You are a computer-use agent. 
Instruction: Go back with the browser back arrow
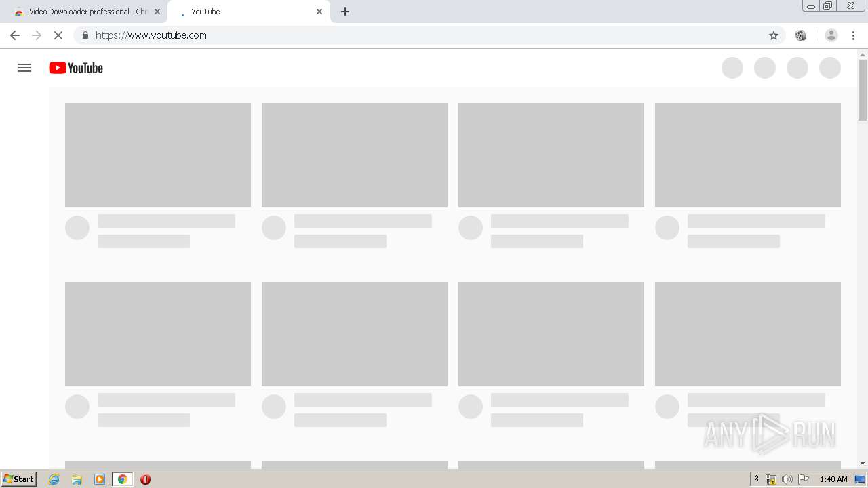click(15, 35)
